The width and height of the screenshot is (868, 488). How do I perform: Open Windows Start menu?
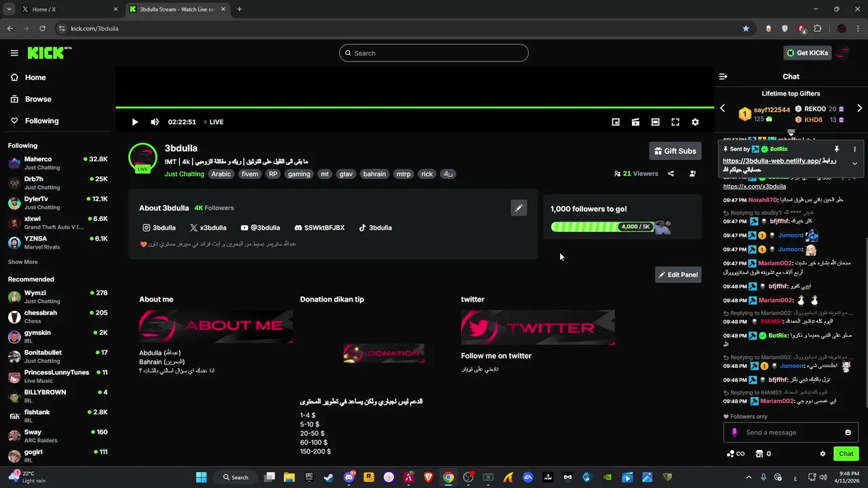(x=201, y=477)
